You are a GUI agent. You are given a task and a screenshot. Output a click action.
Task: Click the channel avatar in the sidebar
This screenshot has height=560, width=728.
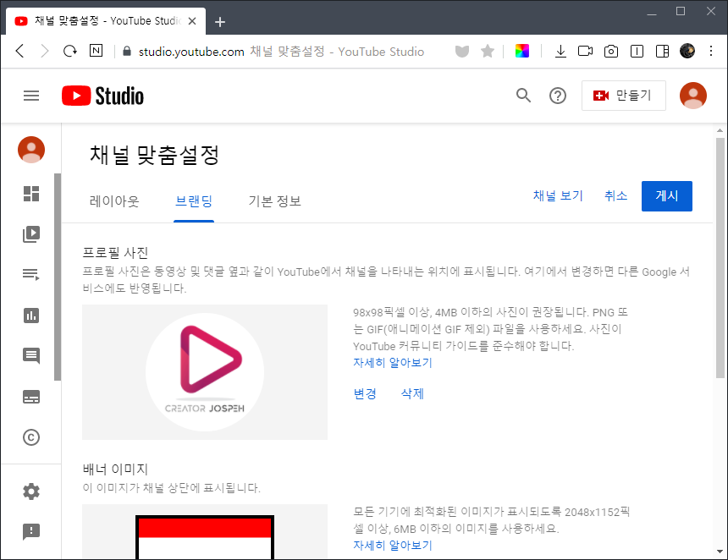[31, 150]
